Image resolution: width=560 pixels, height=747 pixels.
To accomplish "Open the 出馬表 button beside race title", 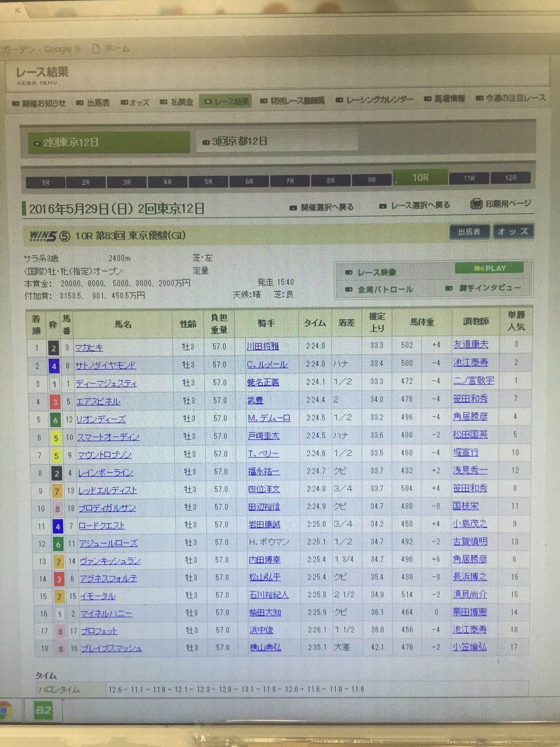I will (x=469, y=232).
